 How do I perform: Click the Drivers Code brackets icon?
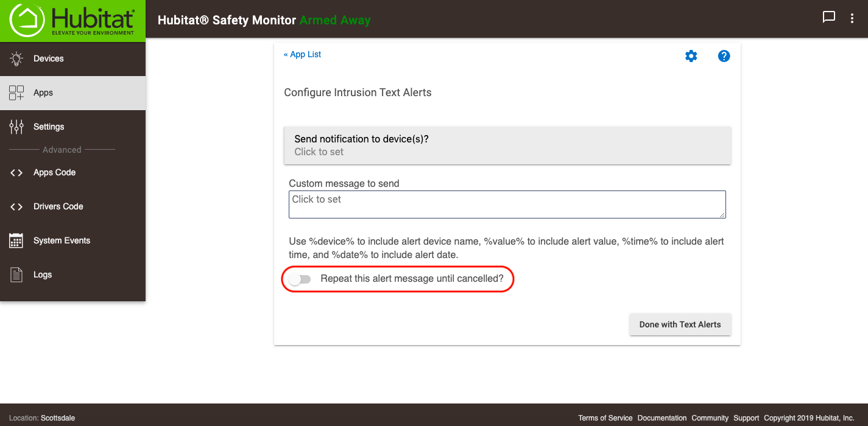tap(16, 207)
